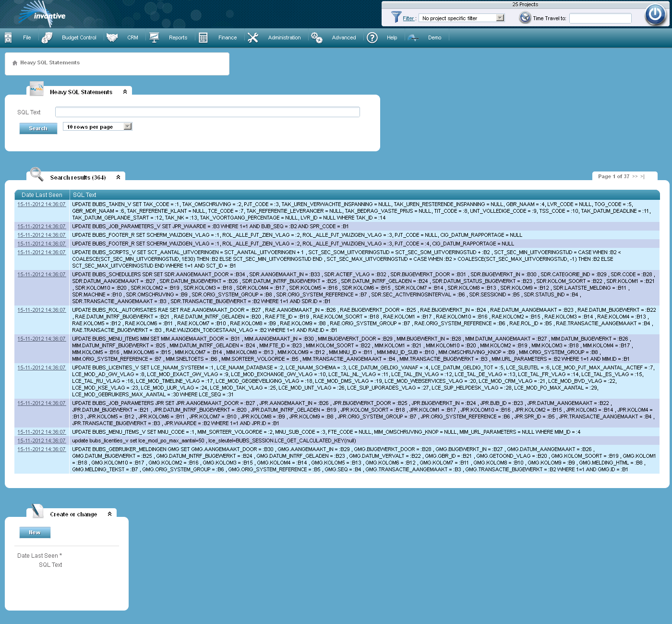Viewport: 672px width, 624px height.
Task: Click the Finance calculator icon
Action: 203,37
